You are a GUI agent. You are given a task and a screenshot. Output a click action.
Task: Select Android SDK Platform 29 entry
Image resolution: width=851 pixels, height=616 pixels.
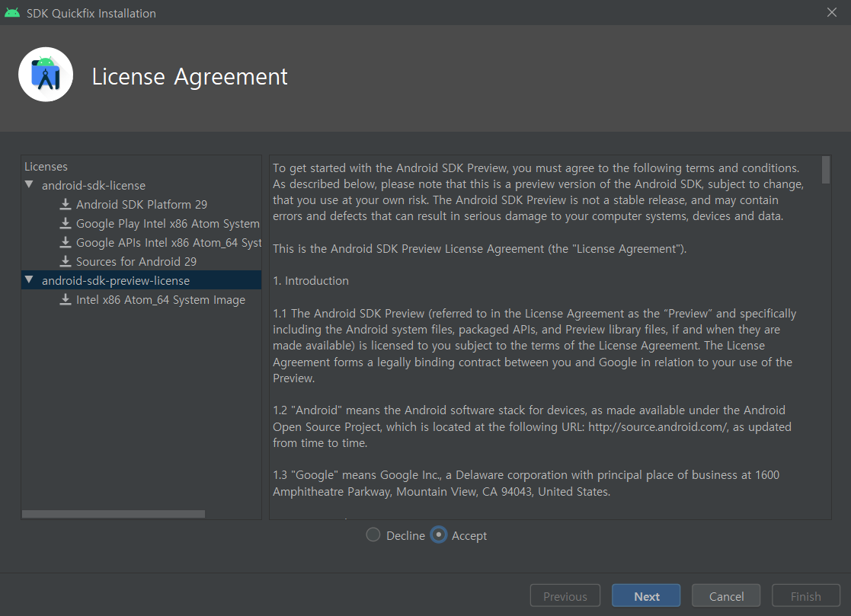click(x=142, y=204)
